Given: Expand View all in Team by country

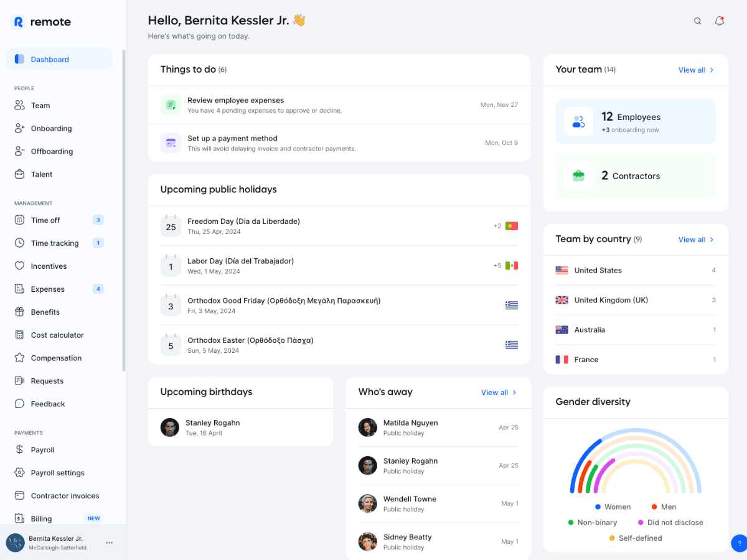Looking at the screenshot, I should click(x=696, y=240).
